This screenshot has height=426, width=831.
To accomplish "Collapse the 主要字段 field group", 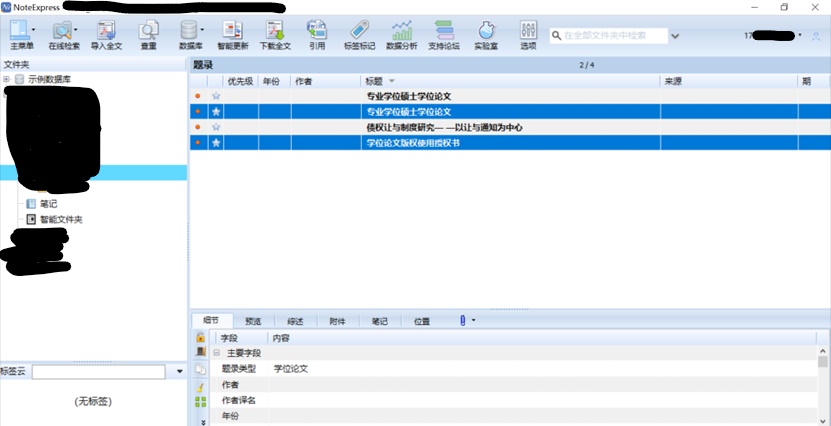I will click(216, 353).
